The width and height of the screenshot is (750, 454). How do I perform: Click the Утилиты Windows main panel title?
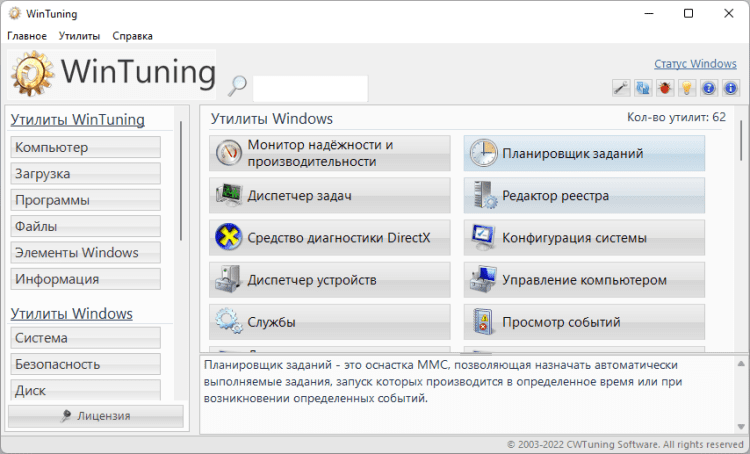pyautogui.click(x=272, y=119)
